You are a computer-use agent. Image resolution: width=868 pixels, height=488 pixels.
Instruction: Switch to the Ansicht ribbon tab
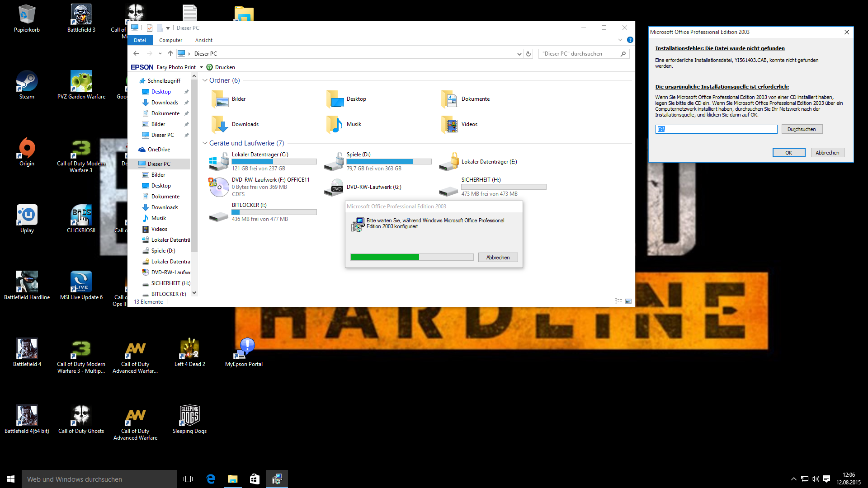(x=204, y=40)
